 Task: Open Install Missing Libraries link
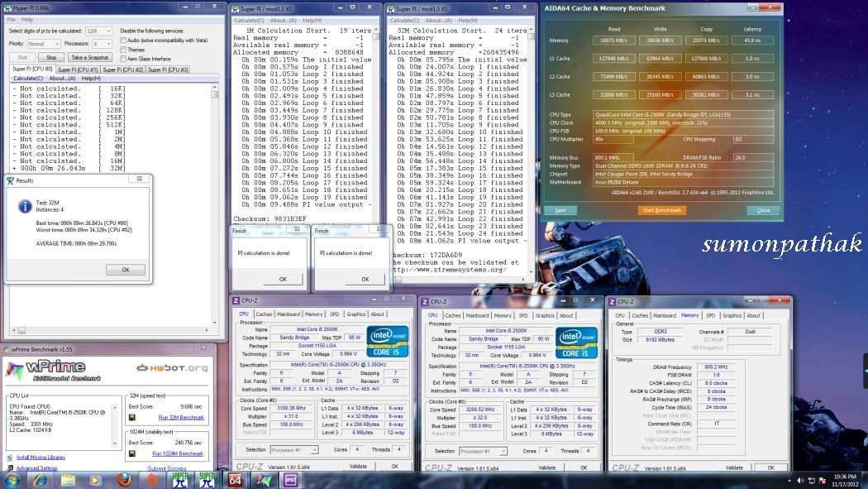tap(41, 458)
